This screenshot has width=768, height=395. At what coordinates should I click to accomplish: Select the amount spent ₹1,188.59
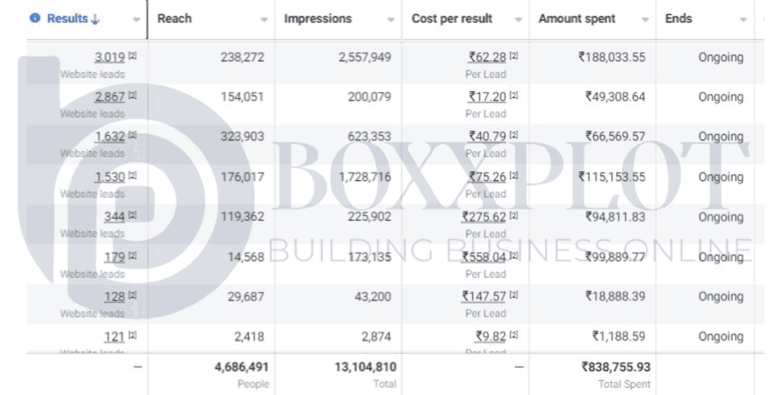(x=619, y=337)
